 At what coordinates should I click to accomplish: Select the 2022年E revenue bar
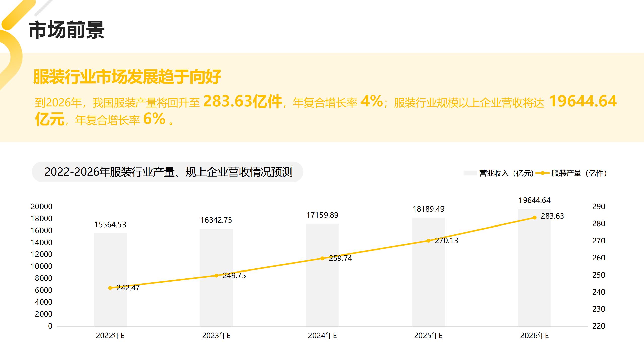click(x=110, y=307)
